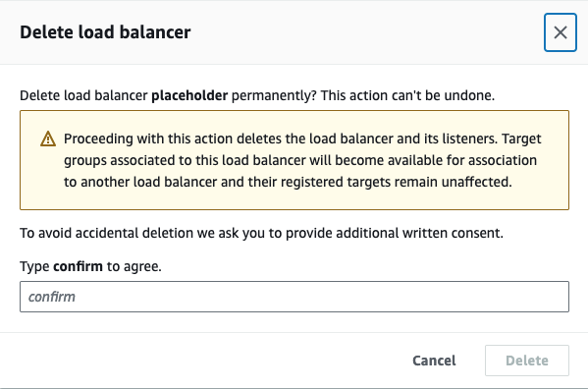Click "to agree." after the bold confirm
The width and height of the screenshot is (588, 389).
(134, 266)
